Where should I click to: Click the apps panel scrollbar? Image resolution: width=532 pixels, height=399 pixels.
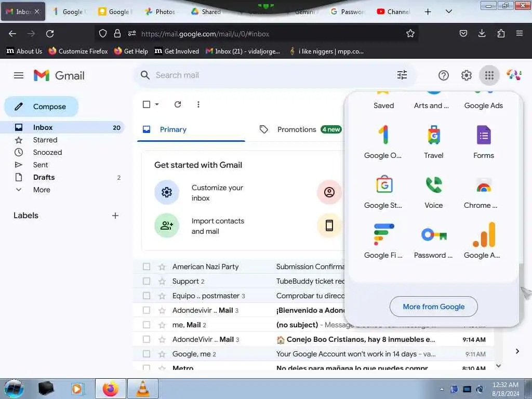point(521,292)
